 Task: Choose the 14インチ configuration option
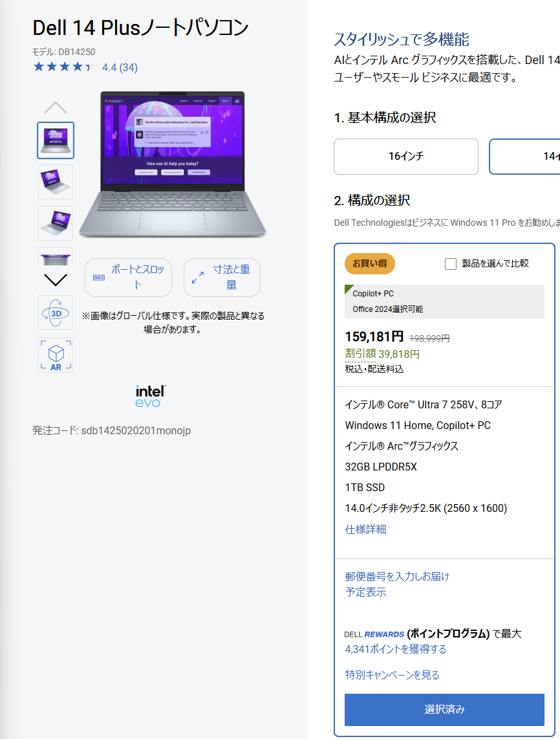pyautogui.click(x=524, y=157)
